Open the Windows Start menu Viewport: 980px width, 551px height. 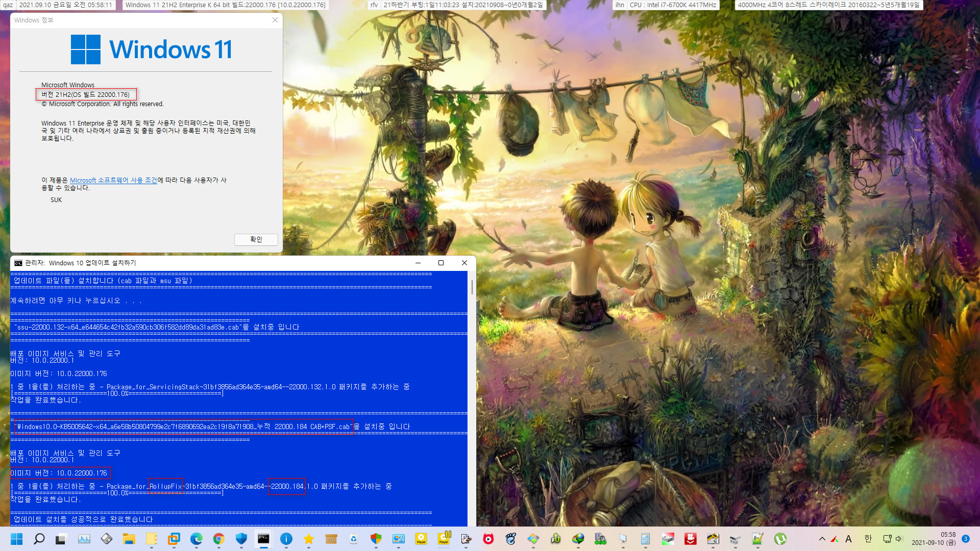(17, 539)
